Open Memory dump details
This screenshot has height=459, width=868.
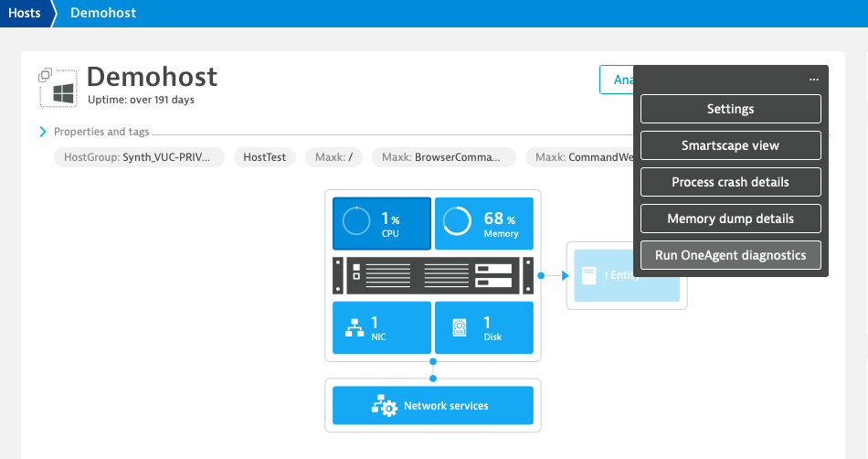730,219
